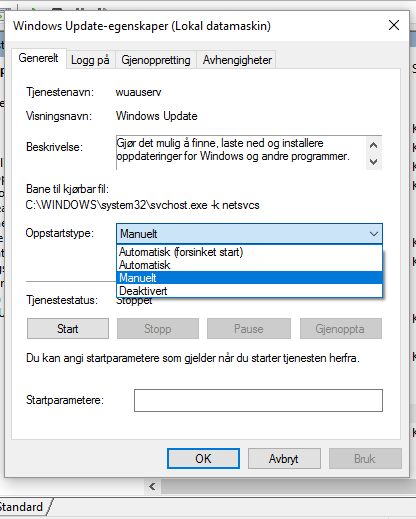Open the Avhengigheter tab
Screen dimensions: 416x519
(x=237, y=60)
